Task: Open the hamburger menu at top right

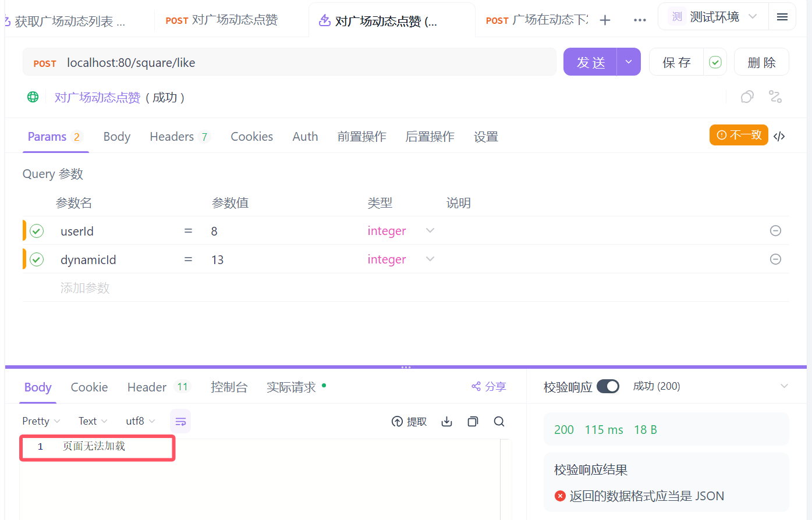Action: (x=782, y=16)
